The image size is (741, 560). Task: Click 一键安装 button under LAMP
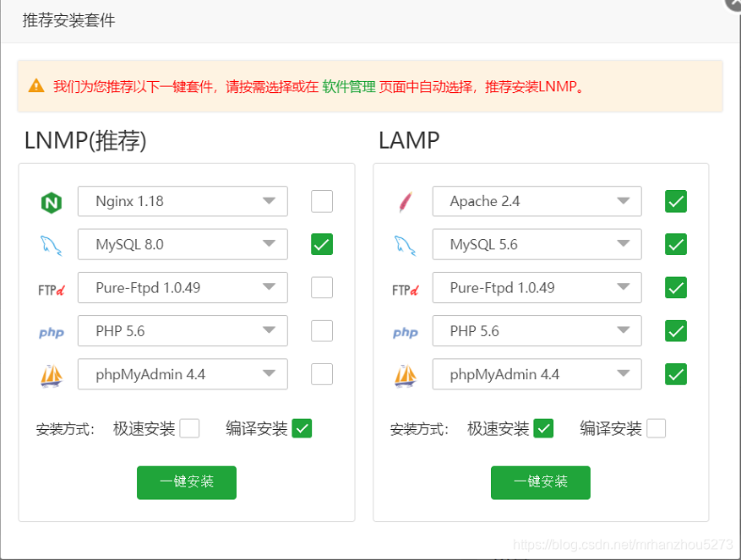[541, 482]
